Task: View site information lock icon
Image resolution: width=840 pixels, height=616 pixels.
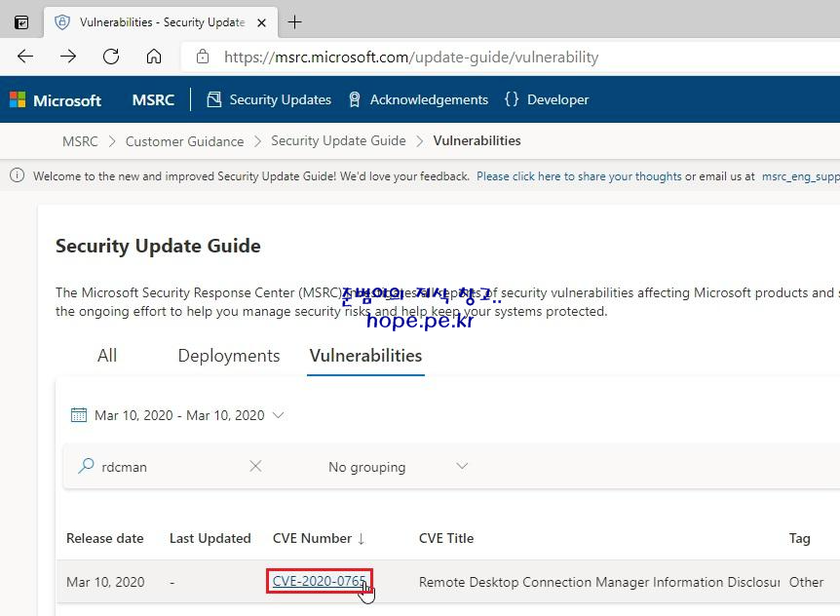Action: (x=203, y=57)
